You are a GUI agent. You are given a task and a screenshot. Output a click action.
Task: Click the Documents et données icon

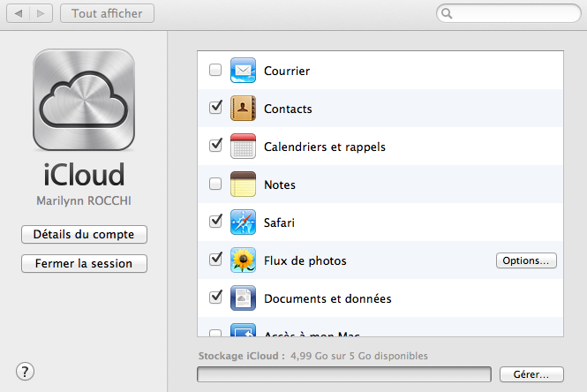(243, 298)
